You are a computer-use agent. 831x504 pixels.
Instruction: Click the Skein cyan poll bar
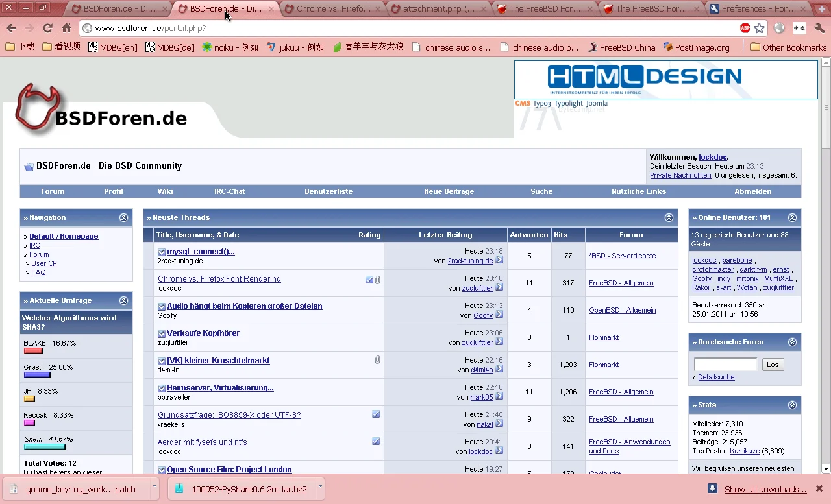tap(45, 447)
